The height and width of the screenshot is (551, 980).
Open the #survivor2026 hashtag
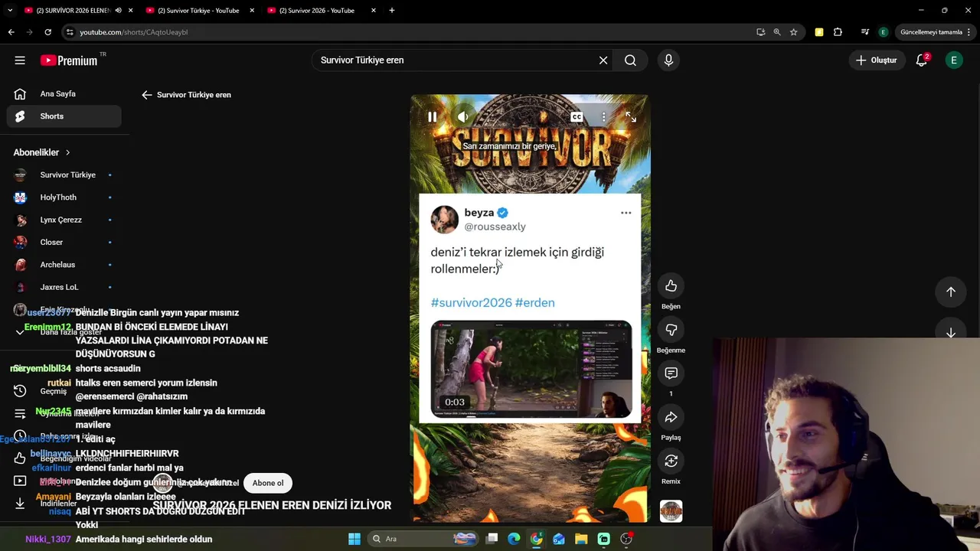click(471, 303)
